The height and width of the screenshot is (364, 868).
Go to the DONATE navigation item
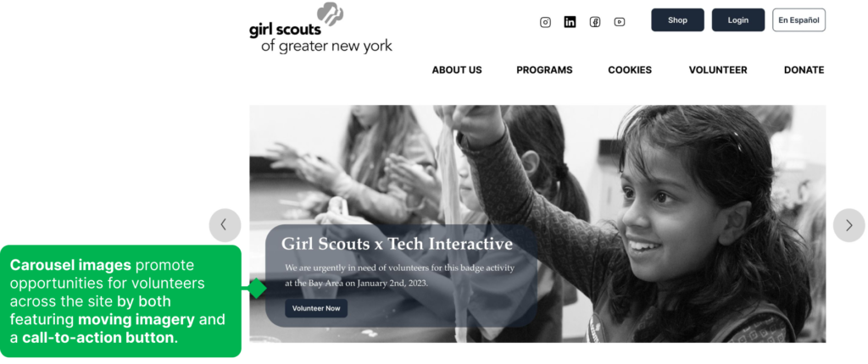[804, 70]
